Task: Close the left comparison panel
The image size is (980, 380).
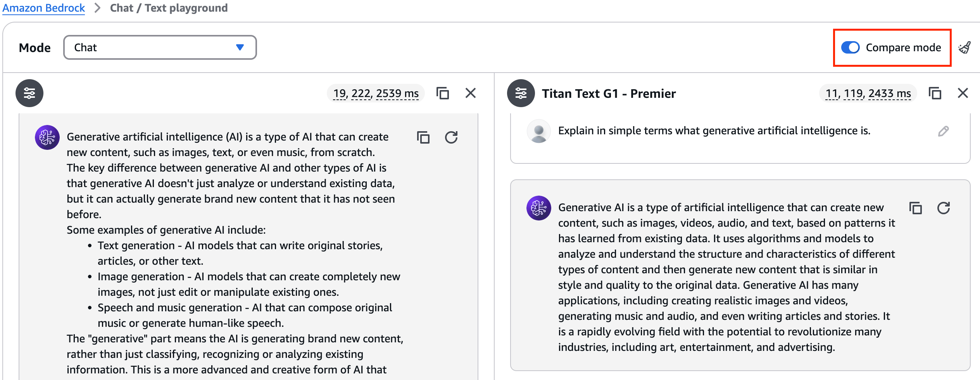Action: (x=471, y=93)
